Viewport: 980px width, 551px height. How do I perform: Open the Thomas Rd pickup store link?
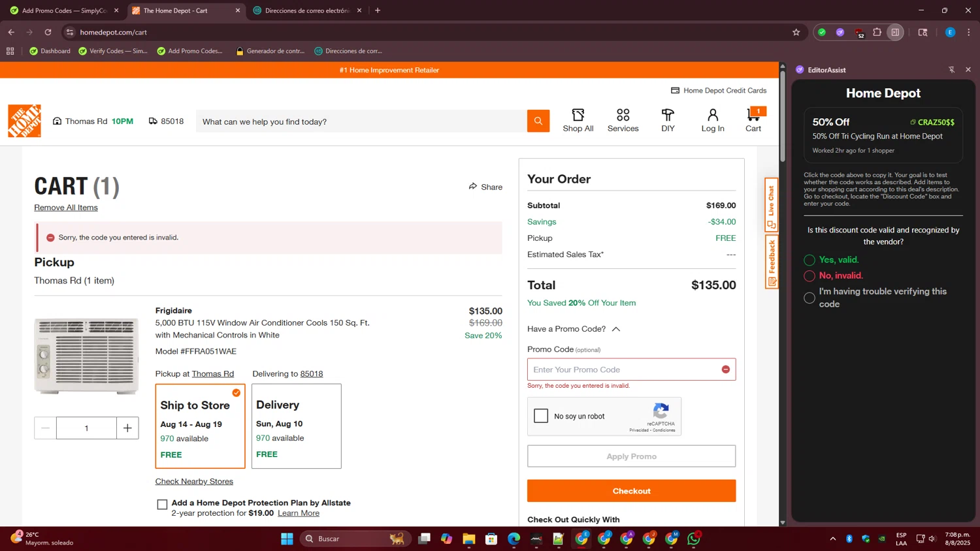(212, 374)
